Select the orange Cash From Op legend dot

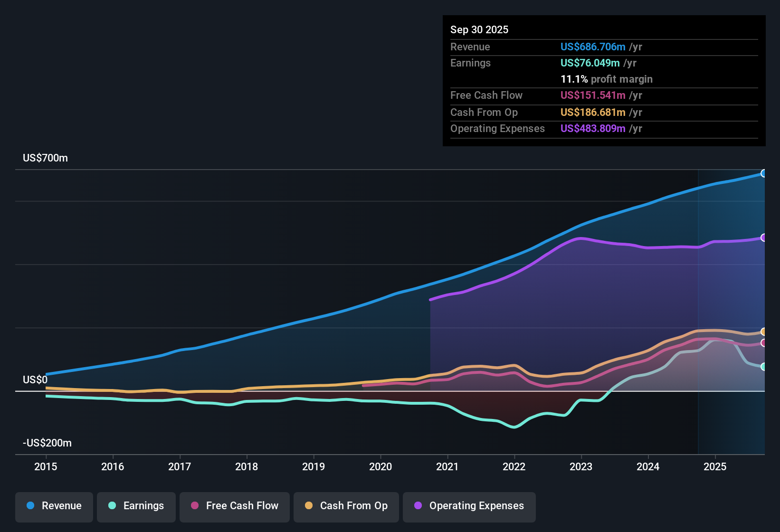coord(308,506)
